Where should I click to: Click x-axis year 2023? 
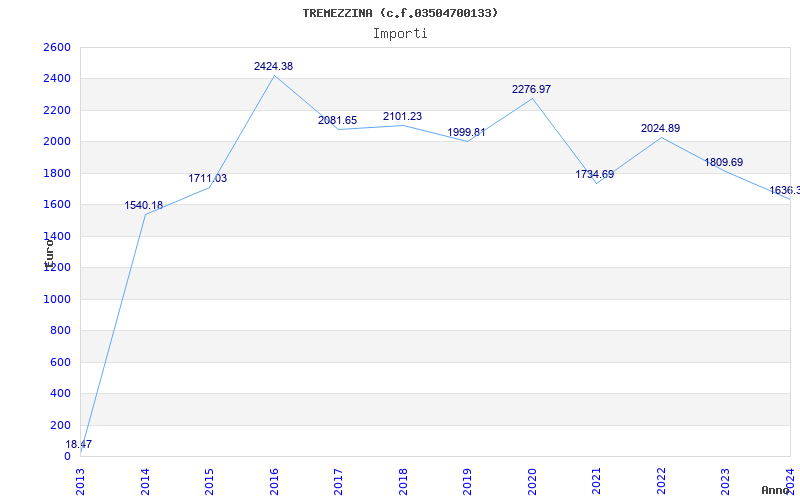pos(726,481)
